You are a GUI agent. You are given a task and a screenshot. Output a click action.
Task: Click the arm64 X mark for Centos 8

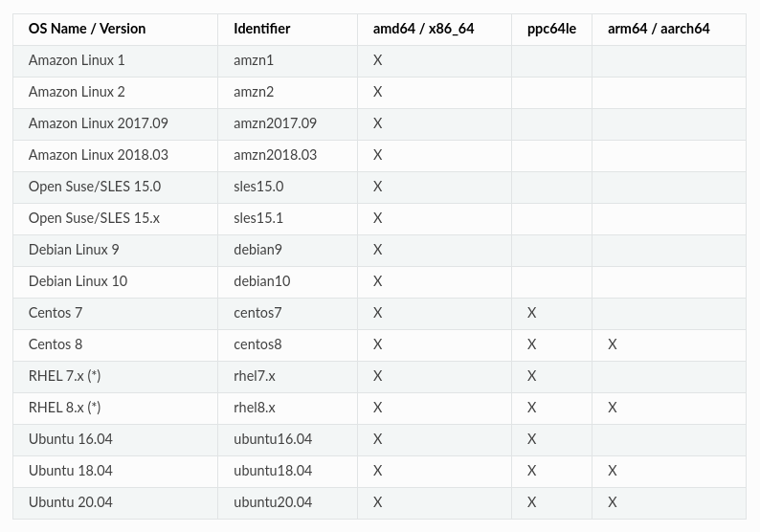613,344
